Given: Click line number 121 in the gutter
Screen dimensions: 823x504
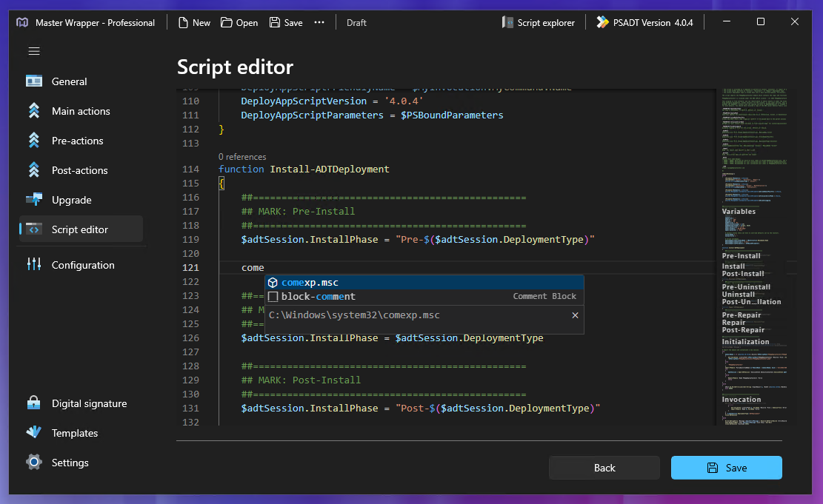Looking at the screenshot, I should (190, 267).
